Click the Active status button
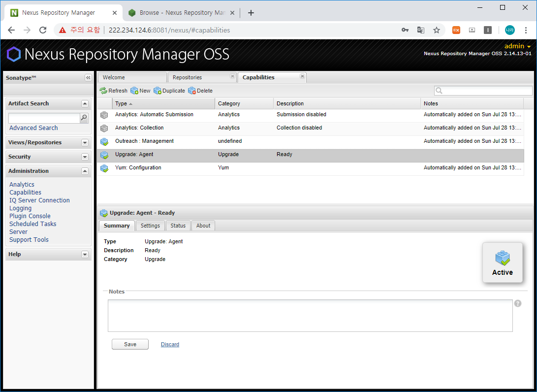Image resolution: width=537 pixels, height=392 pixels. [503, 262]
